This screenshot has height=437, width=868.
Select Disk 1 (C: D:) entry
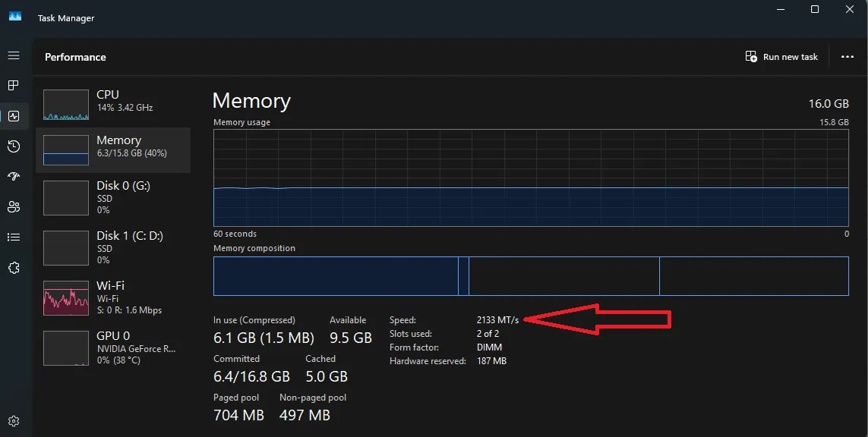[112, 247]
